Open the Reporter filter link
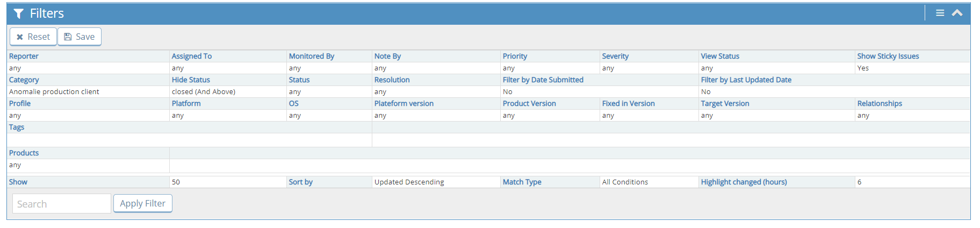 click(x=24, y=56)
